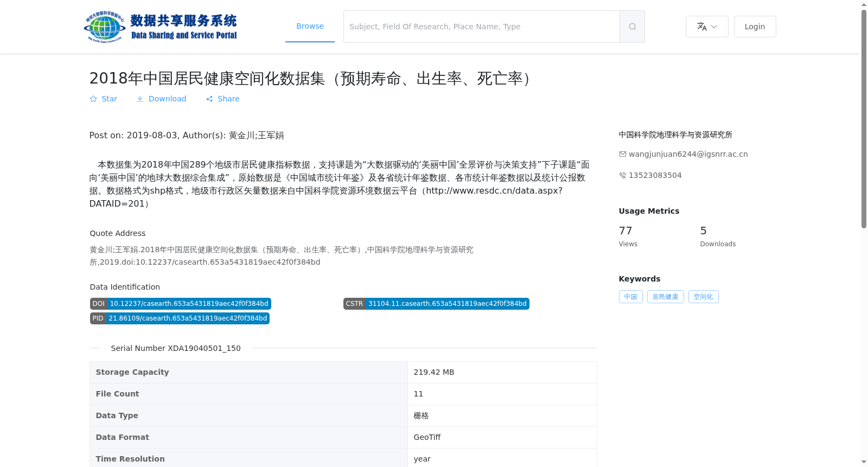Click the File Count value 11
868x467 pixels.
click(x=418, y=394)
